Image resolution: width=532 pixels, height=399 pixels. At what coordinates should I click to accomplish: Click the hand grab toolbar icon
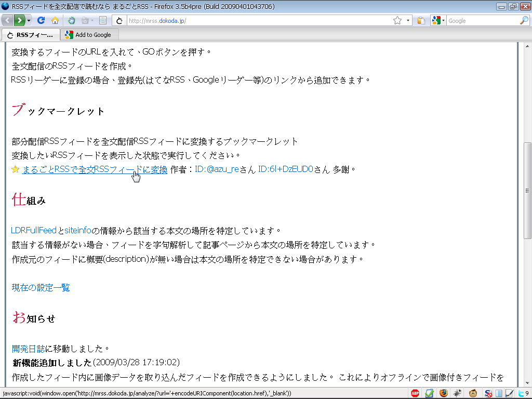click(x=71, y=21)
